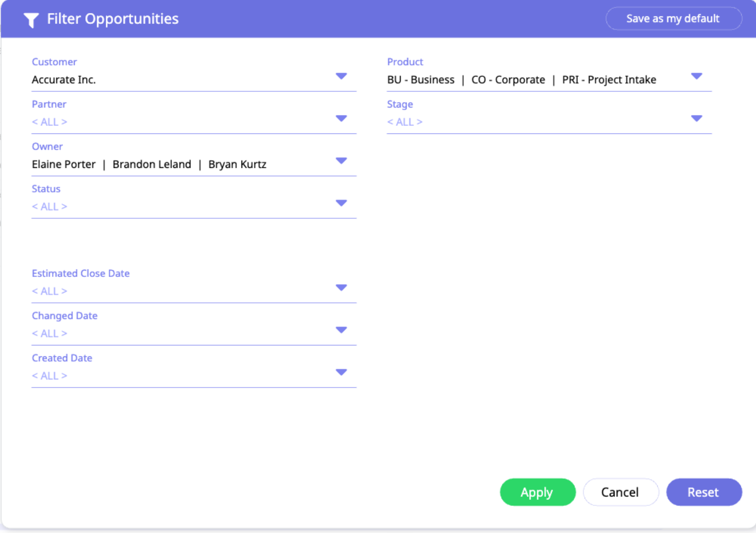Click the Cancel button
Screen dimensions: 756x533
620,492
